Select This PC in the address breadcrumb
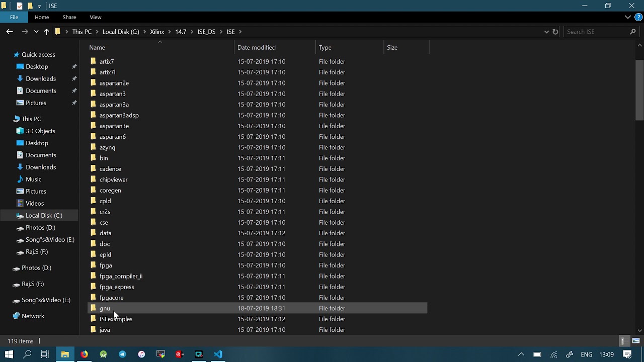This screenshot has height=362, width=644. pos(82,32)
